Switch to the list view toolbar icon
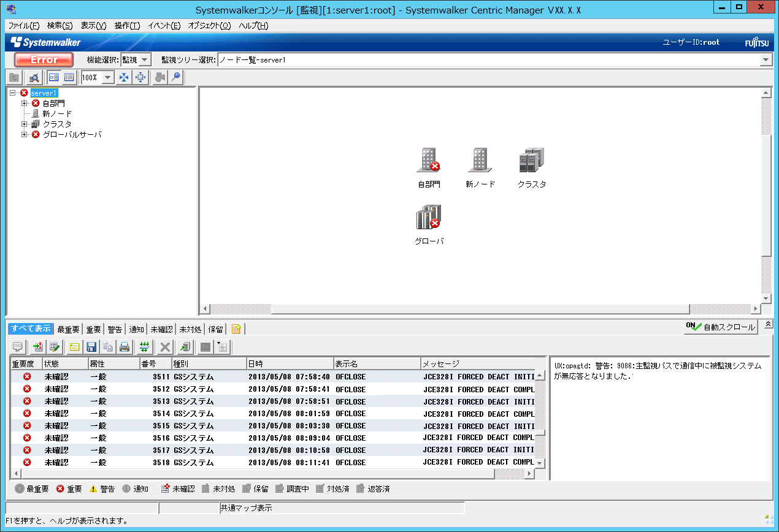The width and height of the screenshot is (779, 532). 69,78
